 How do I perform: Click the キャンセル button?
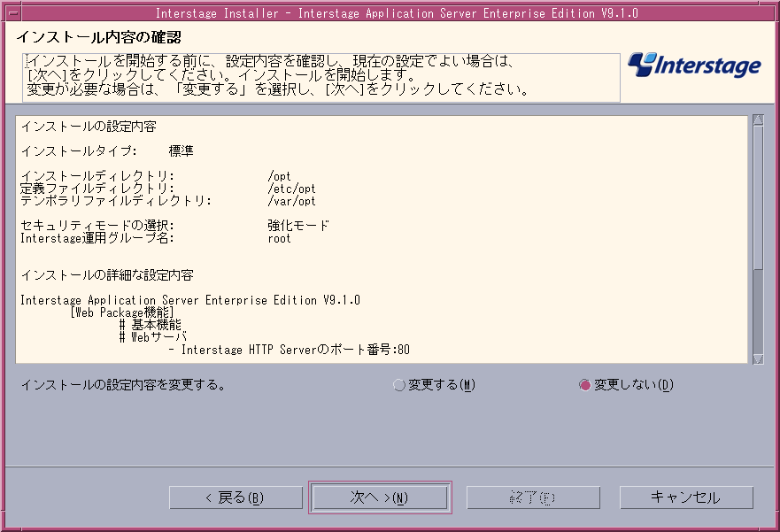686,497
